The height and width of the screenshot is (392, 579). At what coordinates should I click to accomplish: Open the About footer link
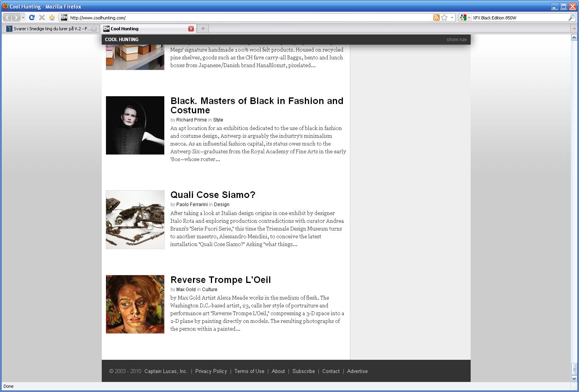pyautogui.click(x=278, y=371)
